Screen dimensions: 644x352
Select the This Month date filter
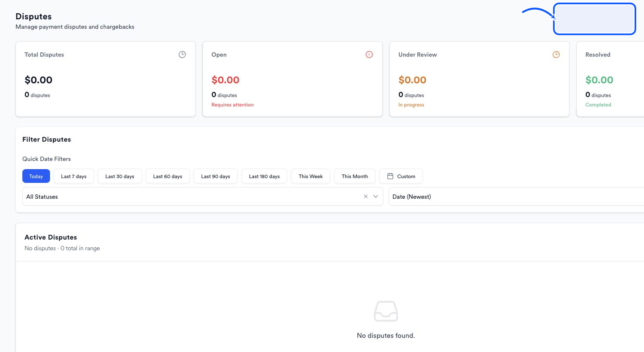(355, 176)
